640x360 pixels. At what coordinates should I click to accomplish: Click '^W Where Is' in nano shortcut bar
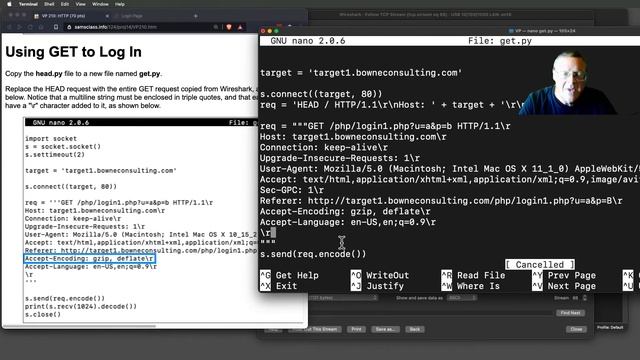coord(471,286)
